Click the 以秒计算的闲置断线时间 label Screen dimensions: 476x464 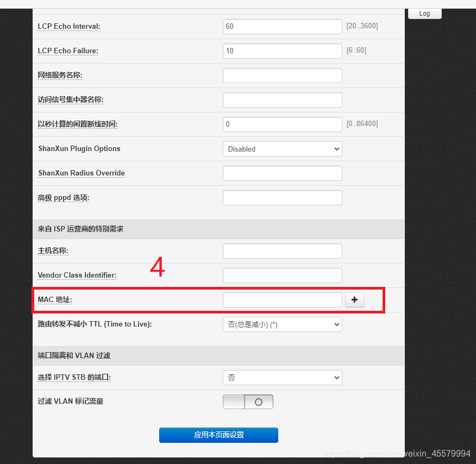(x=78, y=124)
